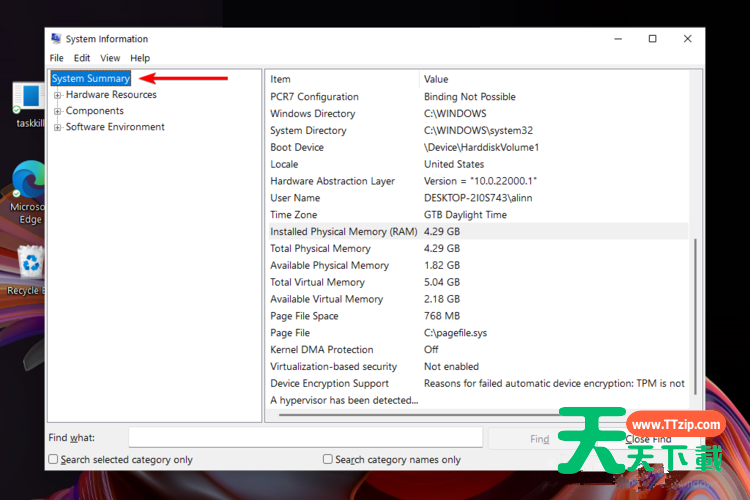The width and height of the screenshot is (750, 500).
Task: Click the \Device\HarddiskVolume1 value
Action: coord(481,147)
